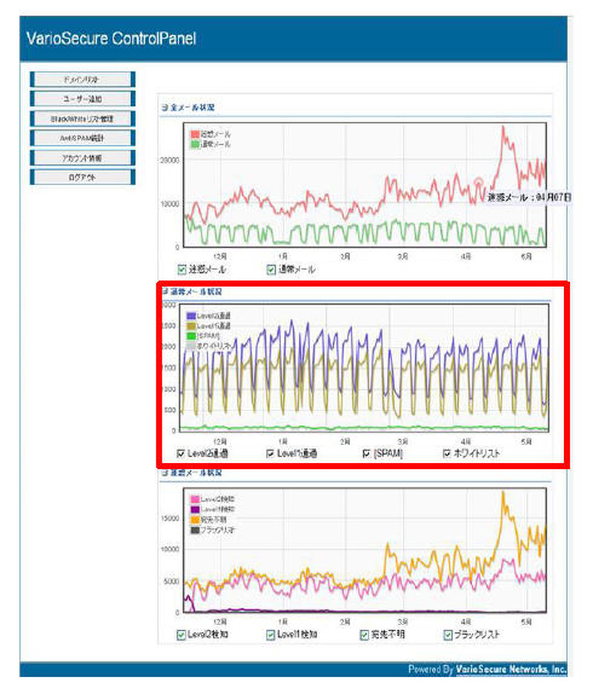
Task: Open the ドメインリスト menu item
Action: [x=82, y=79]
